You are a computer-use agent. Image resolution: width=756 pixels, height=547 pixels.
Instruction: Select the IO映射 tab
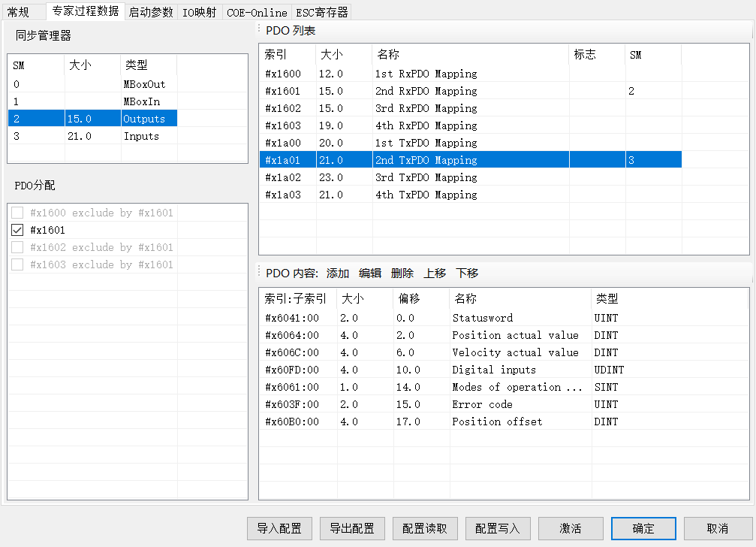point(199,12)
